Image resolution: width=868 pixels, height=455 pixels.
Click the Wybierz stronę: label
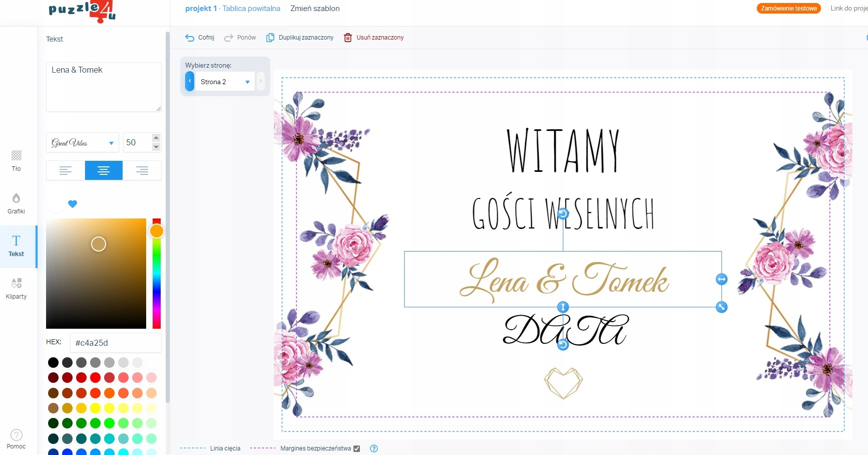208,65
